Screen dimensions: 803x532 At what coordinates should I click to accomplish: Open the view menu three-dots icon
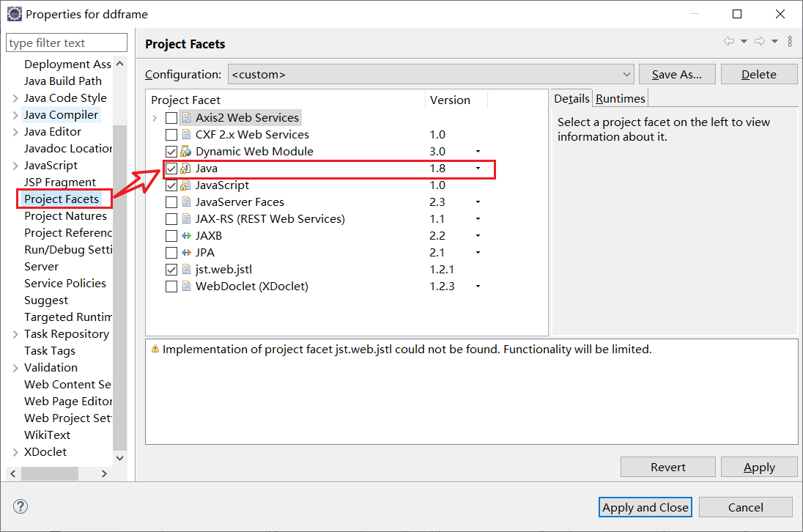(789, 42)
